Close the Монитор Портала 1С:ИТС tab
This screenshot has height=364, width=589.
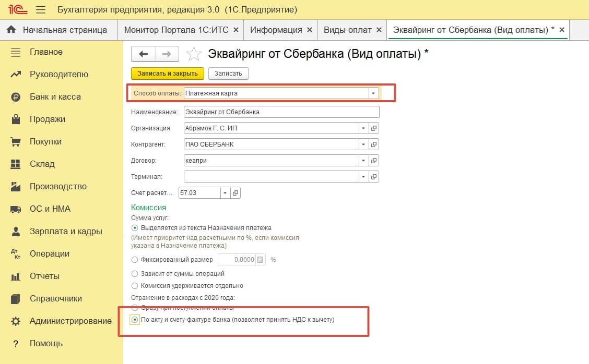pyautogui.click(x=236, y=30)
